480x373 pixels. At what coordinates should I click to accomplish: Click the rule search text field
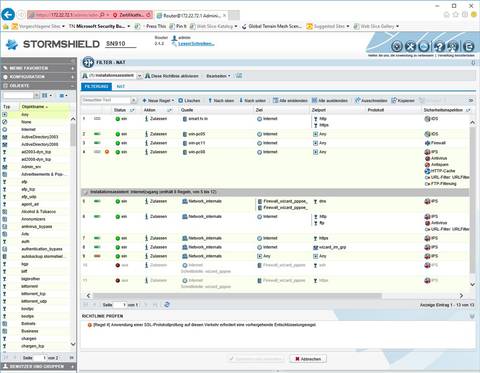(x=106, y=100)
